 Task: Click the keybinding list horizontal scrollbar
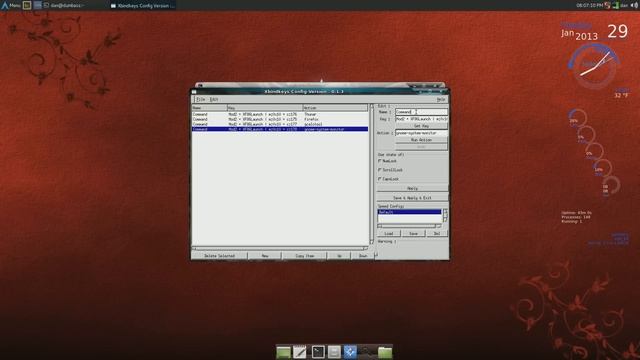pos(280,248)
